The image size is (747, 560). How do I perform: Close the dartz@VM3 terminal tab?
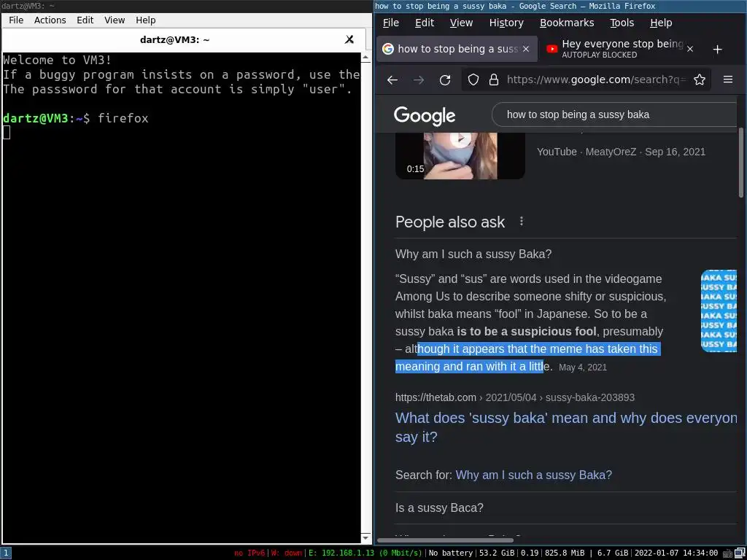[x=349, y=39]
